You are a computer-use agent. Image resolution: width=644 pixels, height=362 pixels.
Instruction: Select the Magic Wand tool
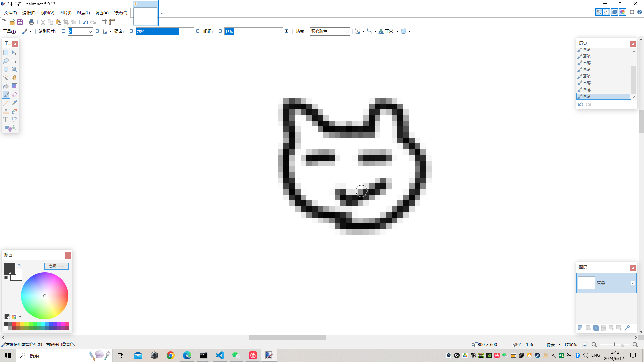tap(6, 78)
